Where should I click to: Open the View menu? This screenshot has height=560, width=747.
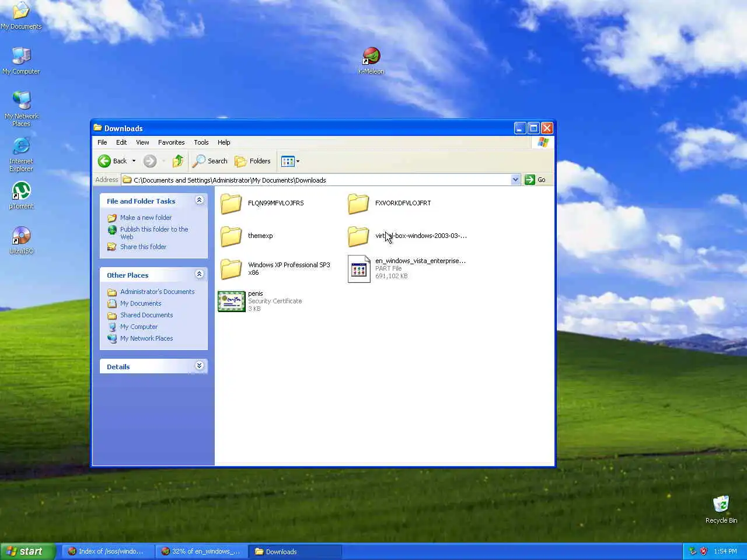click(142, 142)
